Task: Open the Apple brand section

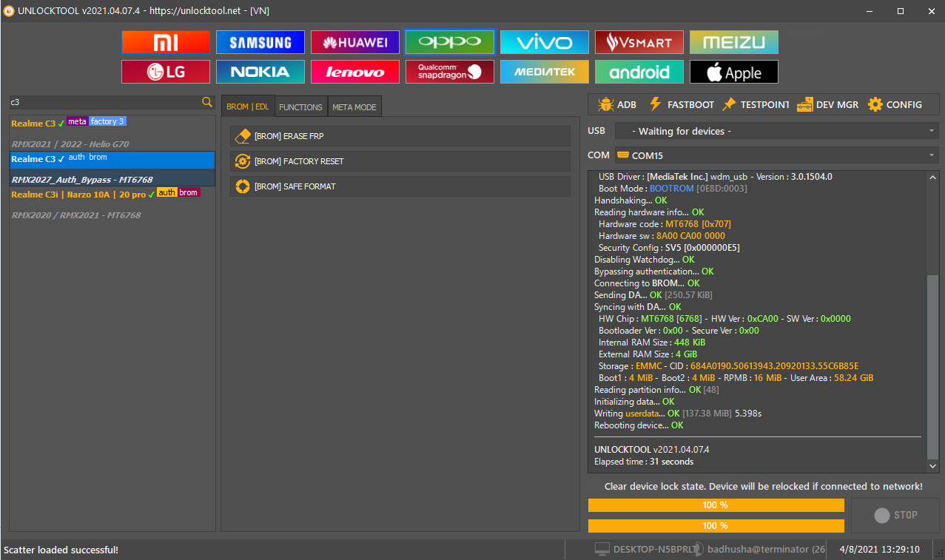Action: 734,72
